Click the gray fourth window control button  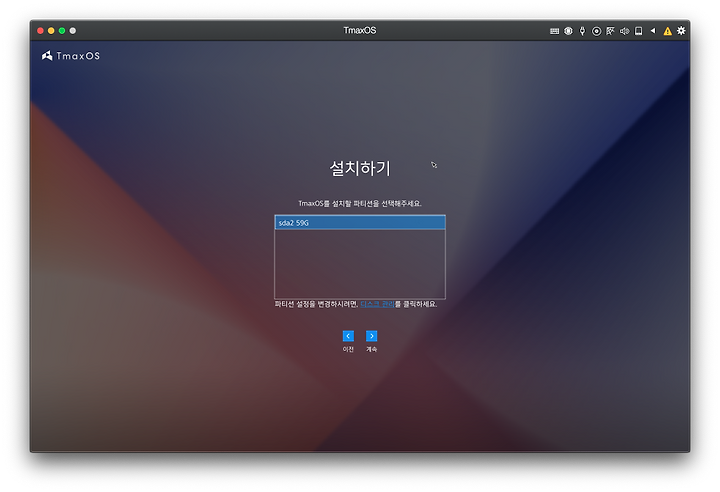73,31
